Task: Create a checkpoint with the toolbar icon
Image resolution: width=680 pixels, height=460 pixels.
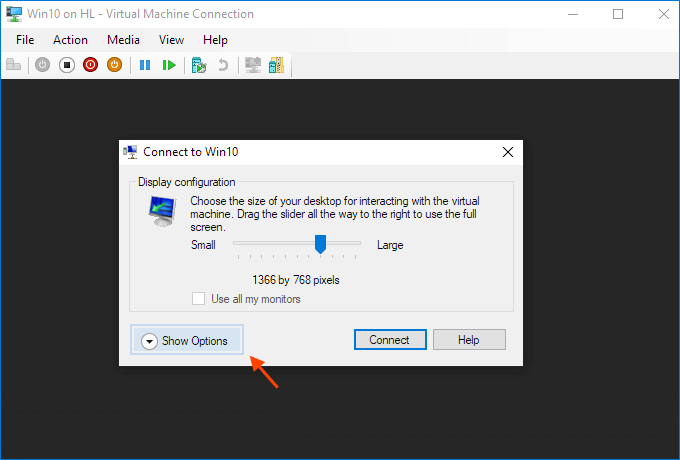Action: (199, 65)
